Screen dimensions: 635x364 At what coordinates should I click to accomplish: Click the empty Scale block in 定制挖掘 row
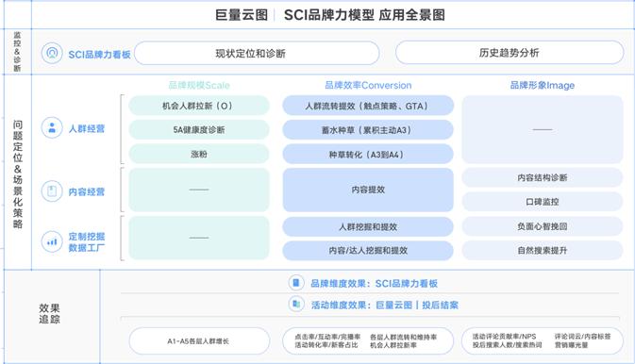click(x=199, y=238)
